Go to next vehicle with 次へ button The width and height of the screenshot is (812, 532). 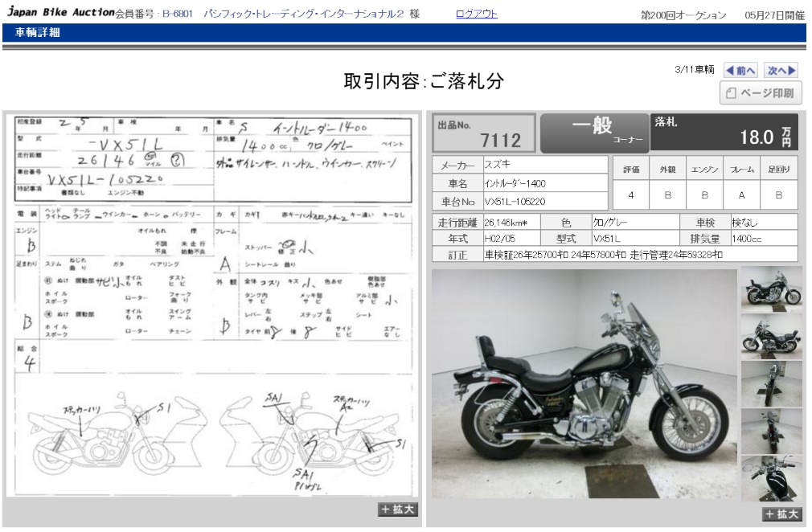pos(781,71)
